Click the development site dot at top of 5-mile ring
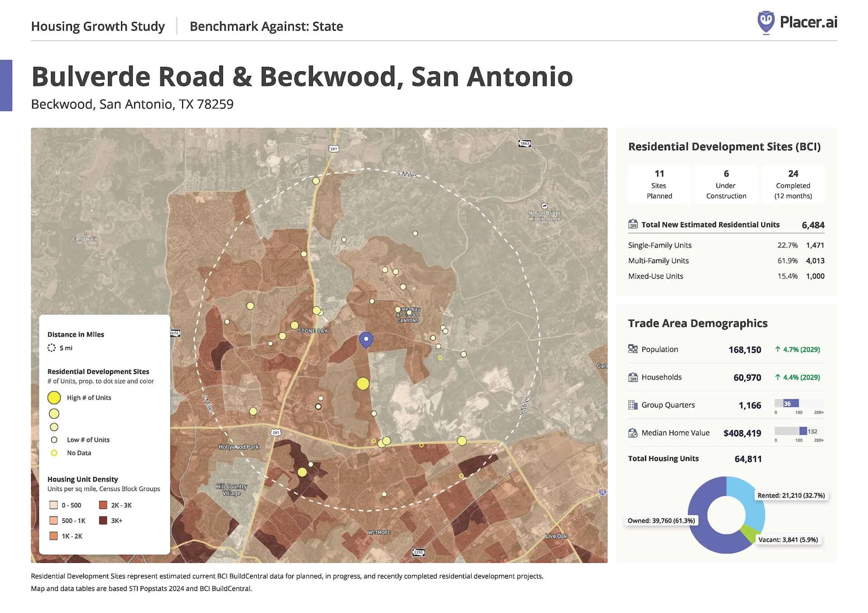The width and height of the screenshot is (868, 613). click(x=316, y=181)
